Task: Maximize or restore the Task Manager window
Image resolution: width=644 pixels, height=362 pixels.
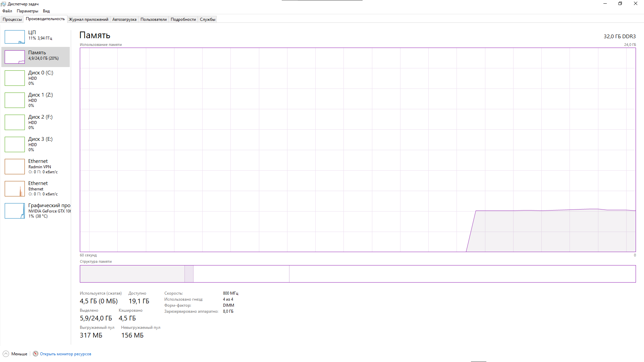Action: pyautogui.click(x=620, y=4)
